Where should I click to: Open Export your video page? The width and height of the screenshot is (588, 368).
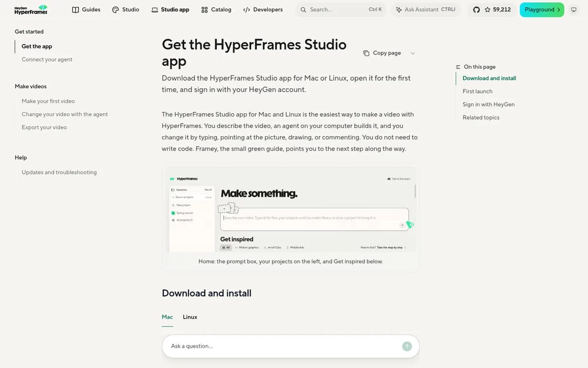tap(44, 127)
